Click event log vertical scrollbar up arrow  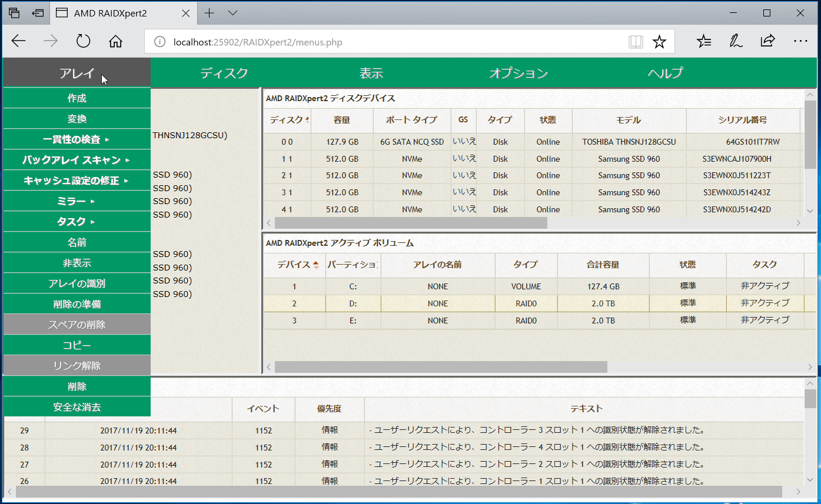coord(810,383)
